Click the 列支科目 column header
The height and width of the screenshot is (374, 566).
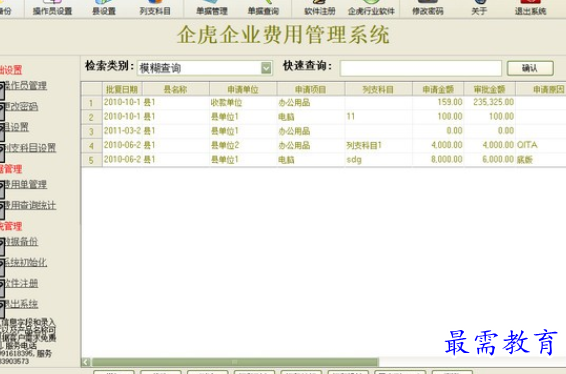pos(378,89)
